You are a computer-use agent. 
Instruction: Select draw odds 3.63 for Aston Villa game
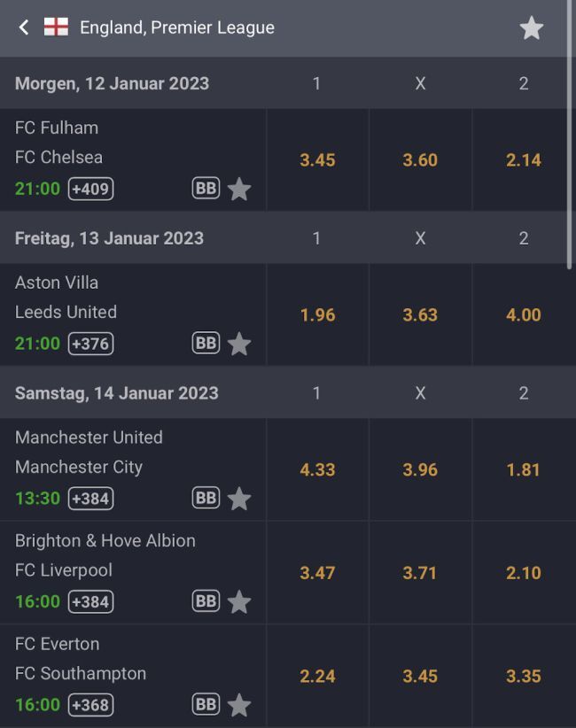tap(420, 314)
